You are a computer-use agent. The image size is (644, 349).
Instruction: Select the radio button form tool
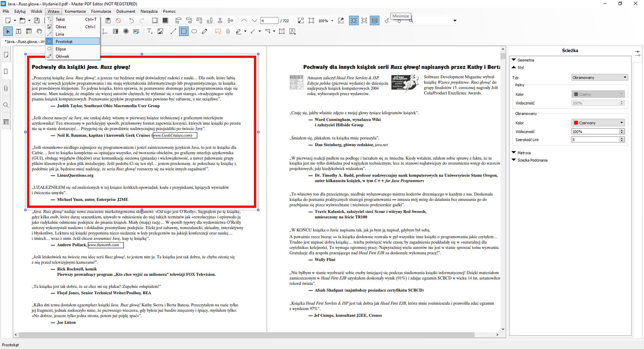[x=126, y=31]
